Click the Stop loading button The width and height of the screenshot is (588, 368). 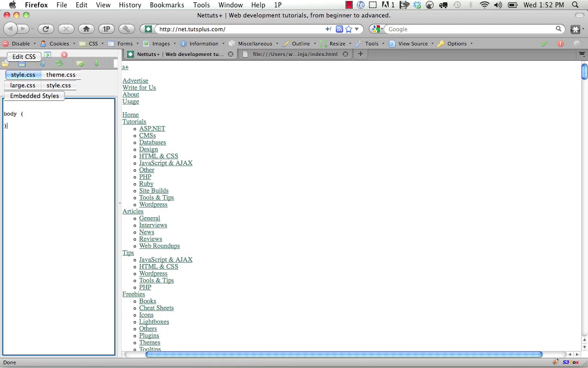66,29
